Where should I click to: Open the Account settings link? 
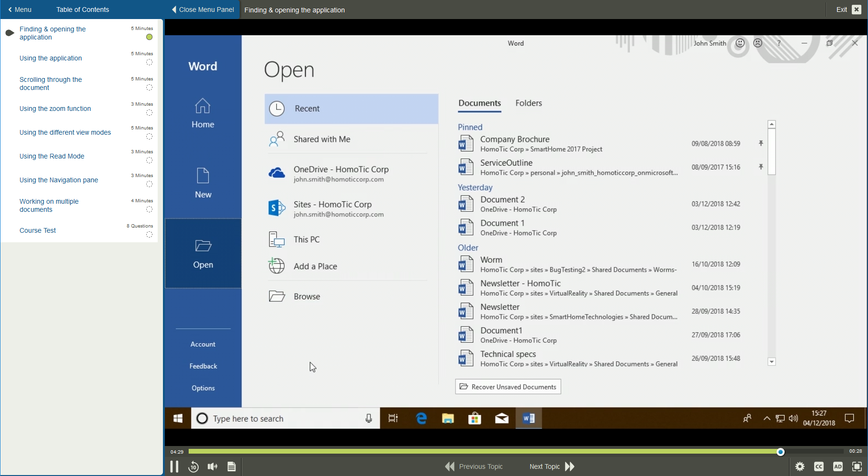click(x=202, y=344)
